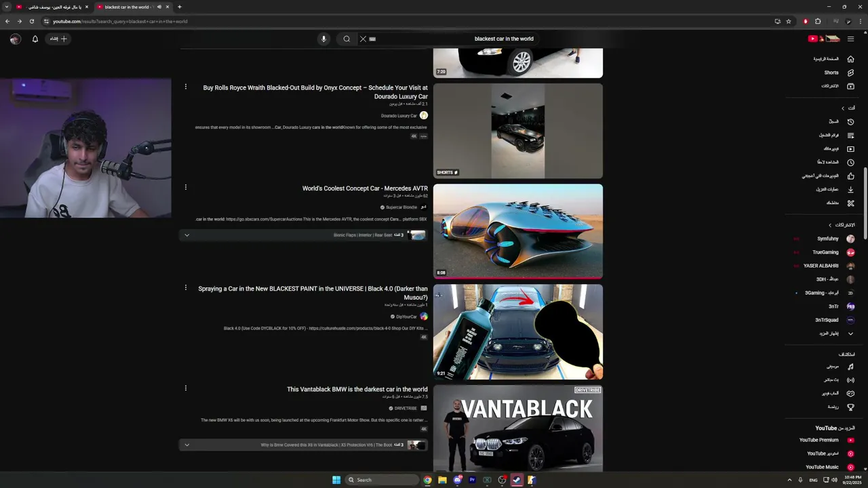Viewport: 868px width, 488px height.
Task: Expand the You section chevron
Action: point(843,108)
